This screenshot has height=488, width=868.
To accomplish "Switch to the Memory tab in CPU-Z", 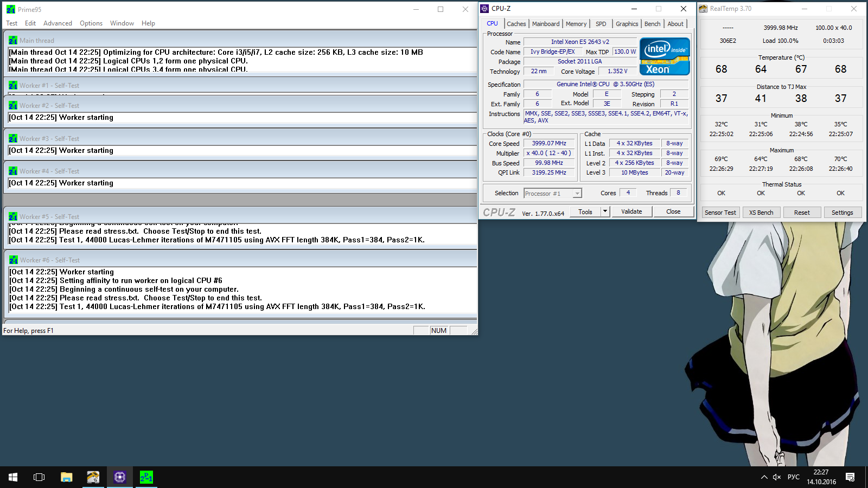I will click(576, 24).
